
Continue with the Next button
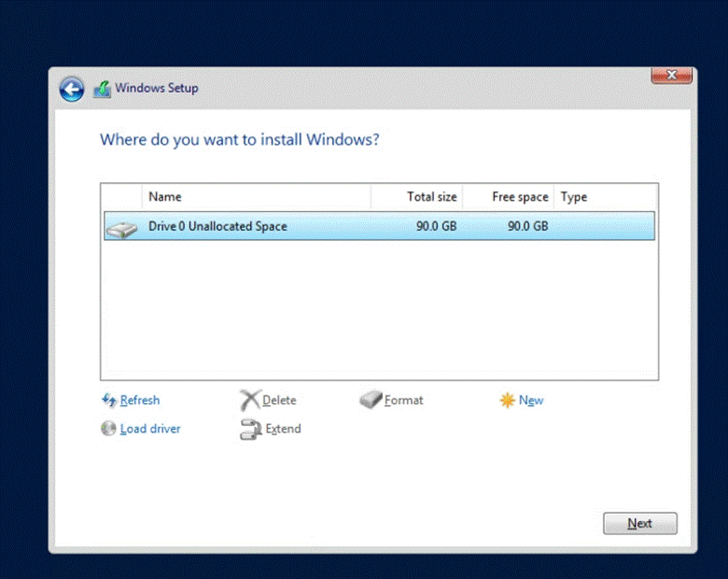[x=640, y=523]
